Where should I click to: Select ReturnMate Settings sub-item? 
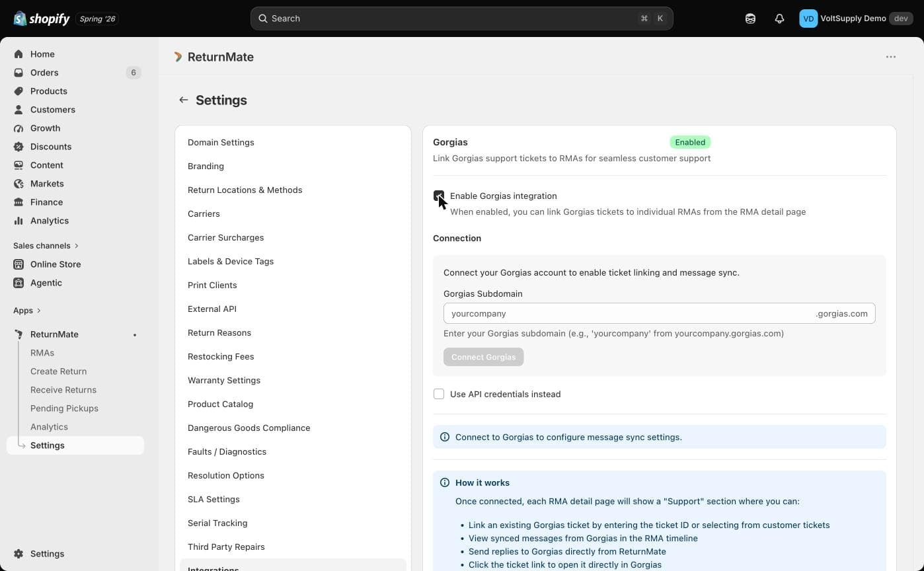pyautogui.click(x=75, y=445)
